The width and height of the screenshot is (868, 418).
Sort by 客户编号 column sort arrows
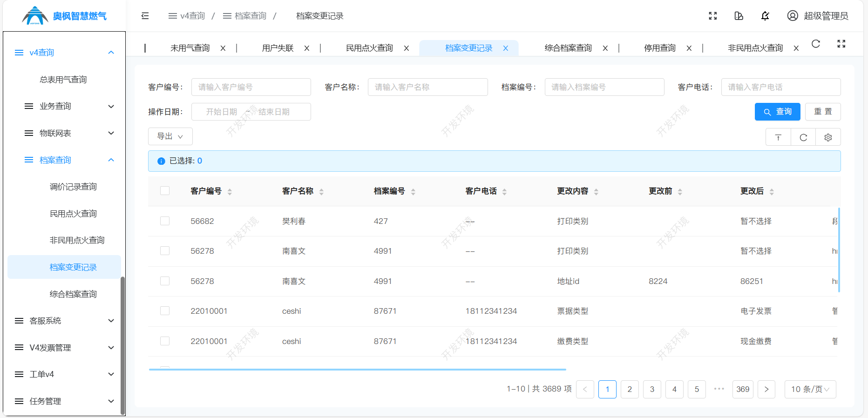click(230, 192)
